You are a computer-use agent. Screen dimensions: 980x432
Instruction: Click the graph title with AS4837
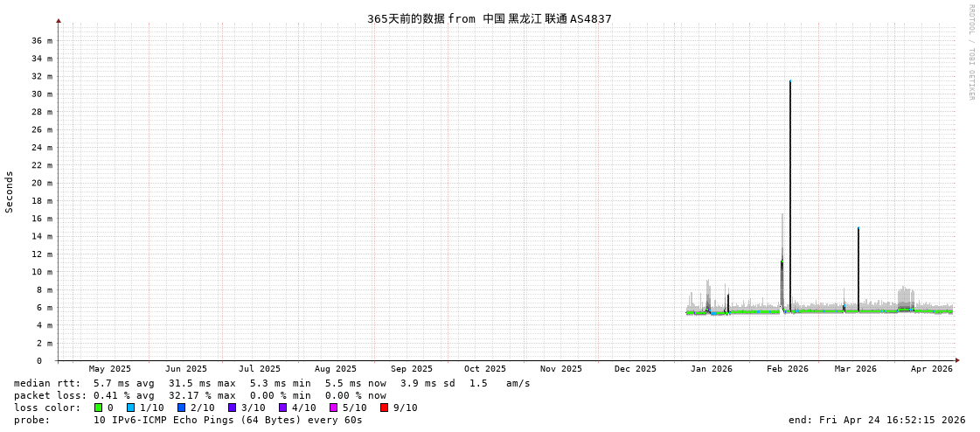[x=489, y=18]
